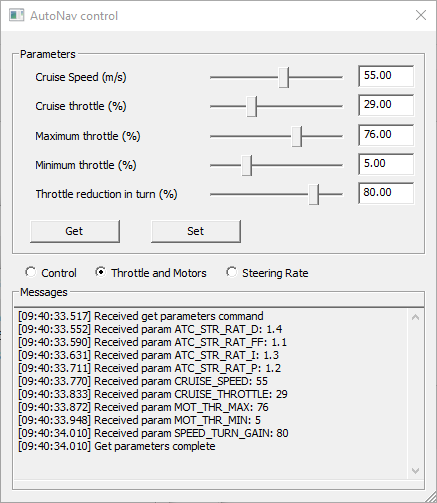Click the Set parameters button
This screenshot has width=437, height=503.
click(x=196, y=231)
